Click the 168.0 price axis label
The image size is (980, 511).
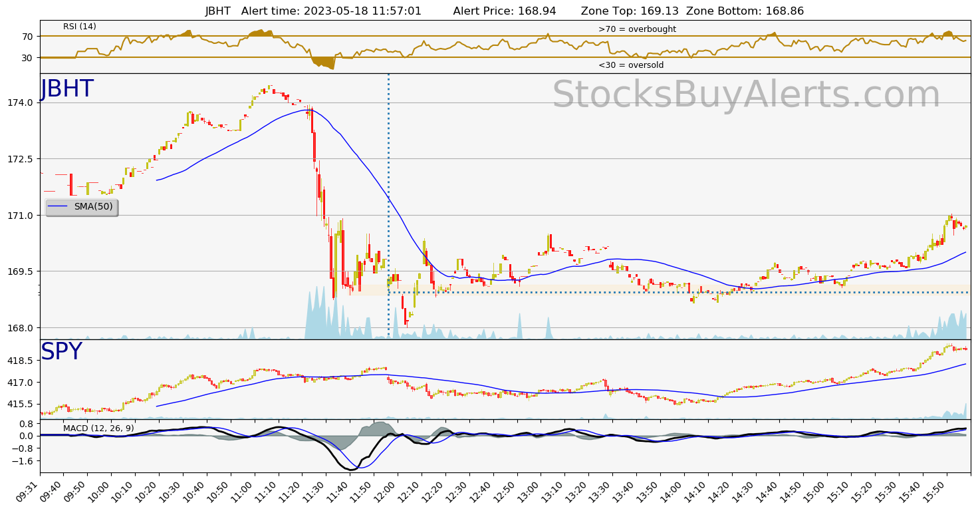[22, 328]
